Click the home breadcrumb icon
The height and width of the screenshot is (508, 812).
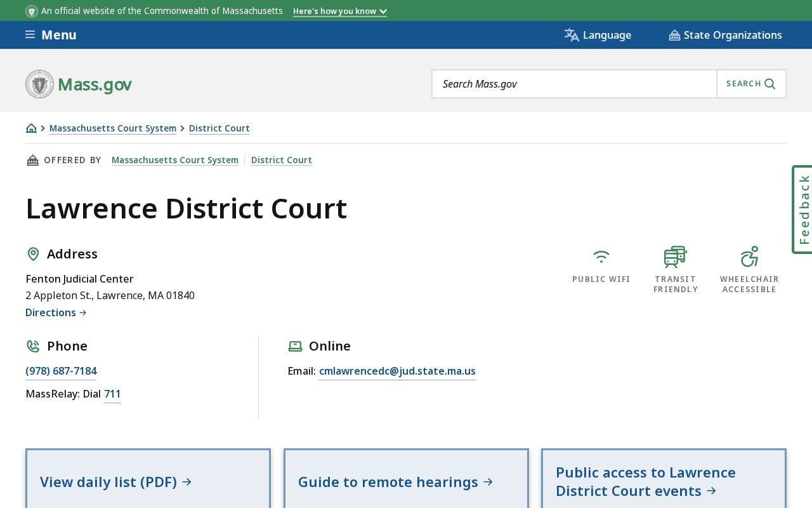pyautogui.click(x=31, y=128)
